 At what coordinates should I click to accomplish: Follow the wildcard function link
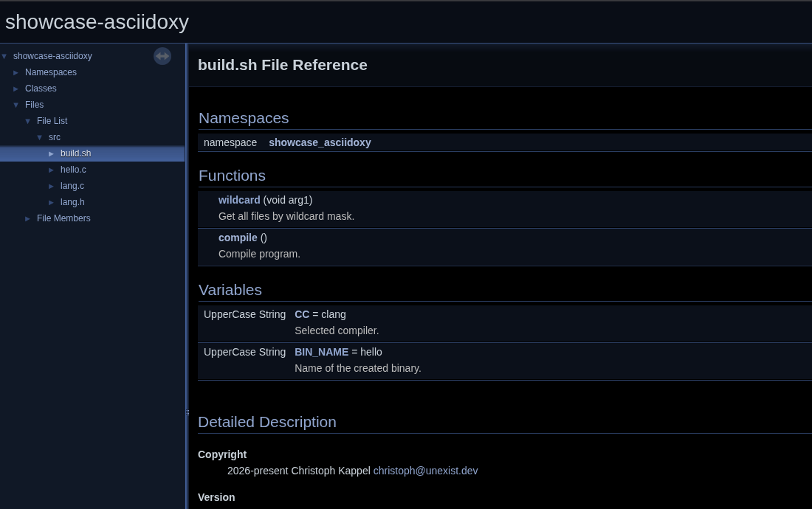239,200
